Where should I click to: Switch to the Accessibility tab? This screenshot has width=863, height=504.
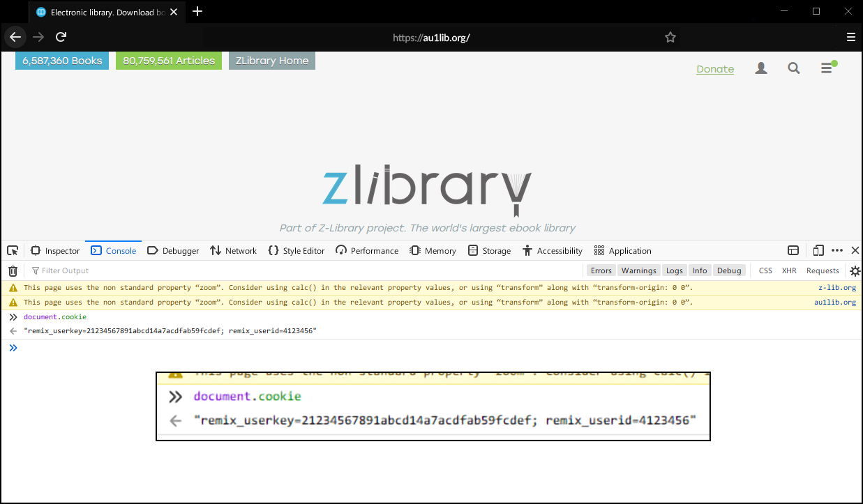pos(552,250)
